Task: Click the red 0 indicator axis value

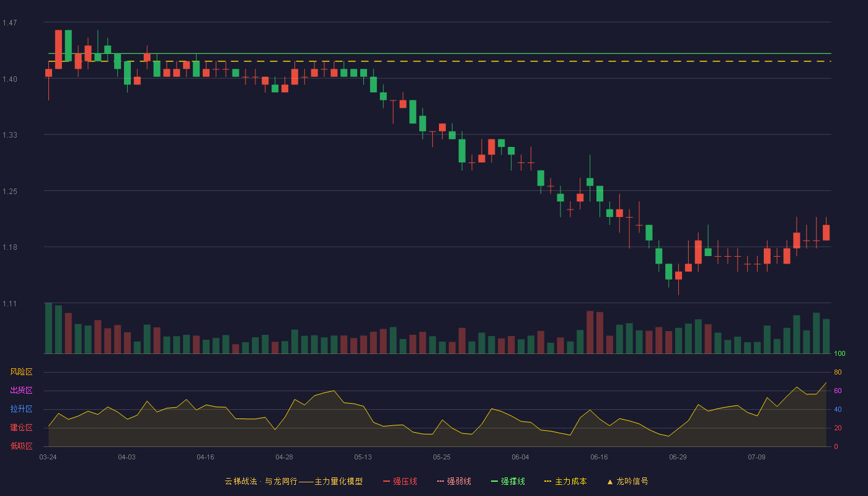Action: 836,446
